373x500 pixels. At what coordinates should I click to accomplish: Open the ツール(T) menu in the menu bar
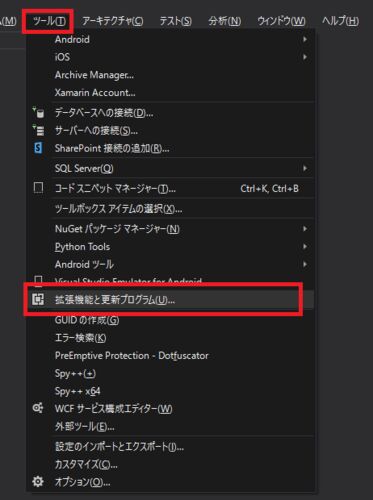tap(49, 22)
